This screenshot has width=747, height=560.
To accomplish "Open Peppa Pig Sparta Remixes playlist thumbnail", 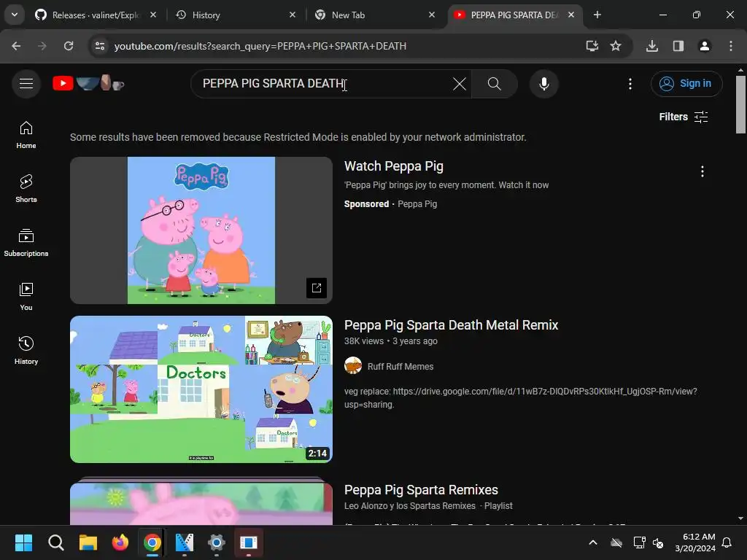I will [201, 502].
